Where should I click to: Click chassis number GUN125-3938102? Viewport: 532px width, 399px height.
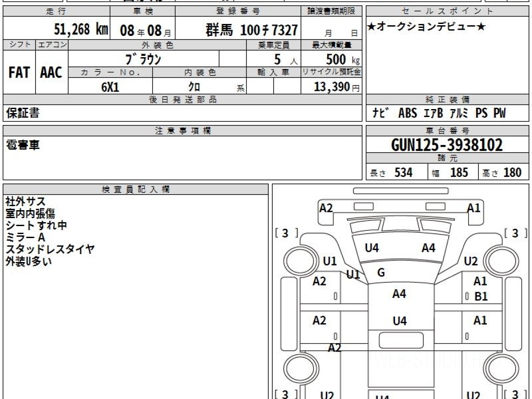tap(447, 145)
